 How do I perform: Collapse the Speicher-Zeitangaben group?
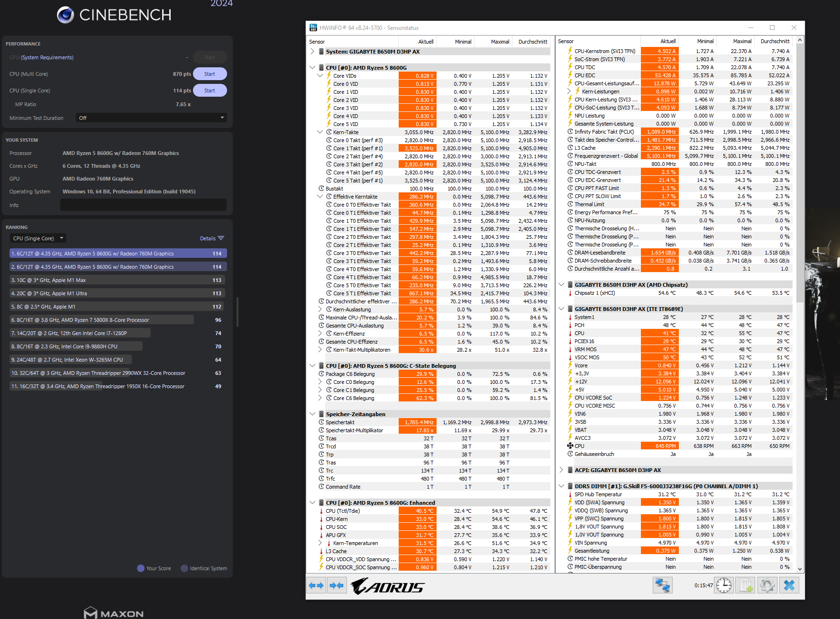point(312,414)
